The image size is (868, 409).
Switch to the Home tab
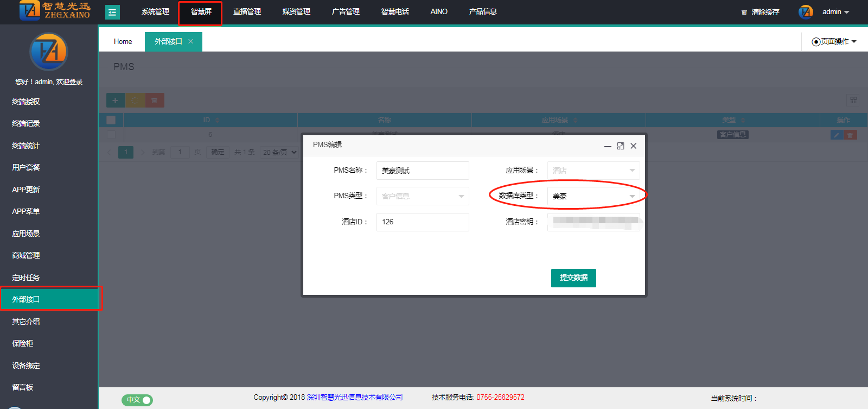pyautogui.click(x=123, y=41)
